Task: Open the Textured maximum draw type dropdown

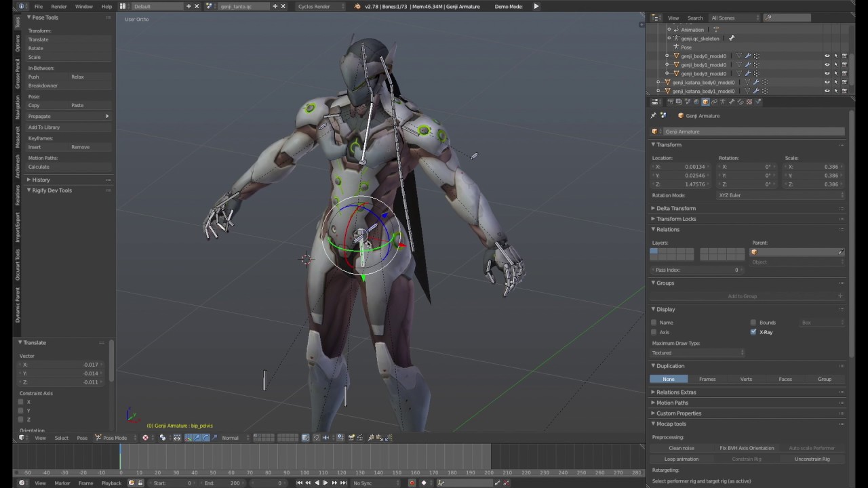Action: click(698, 353)
